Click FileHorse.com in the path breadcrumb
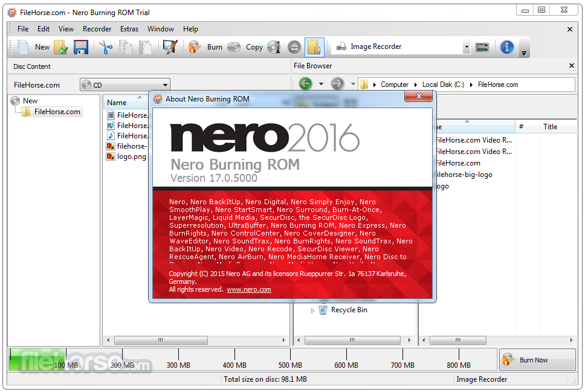This screenshot has height=392, width=585. (498, 85)
